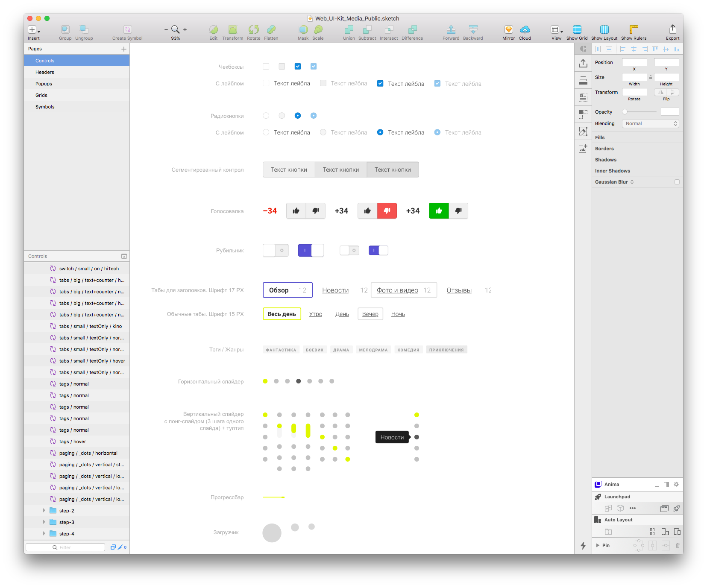Toggle the large purple on switch

(311, 250)
